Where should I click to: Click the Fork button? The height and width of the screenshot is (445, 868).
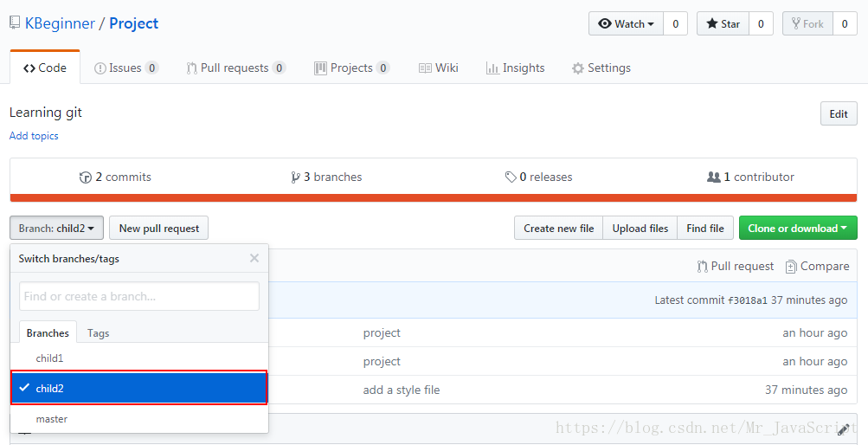coord(807,23)
